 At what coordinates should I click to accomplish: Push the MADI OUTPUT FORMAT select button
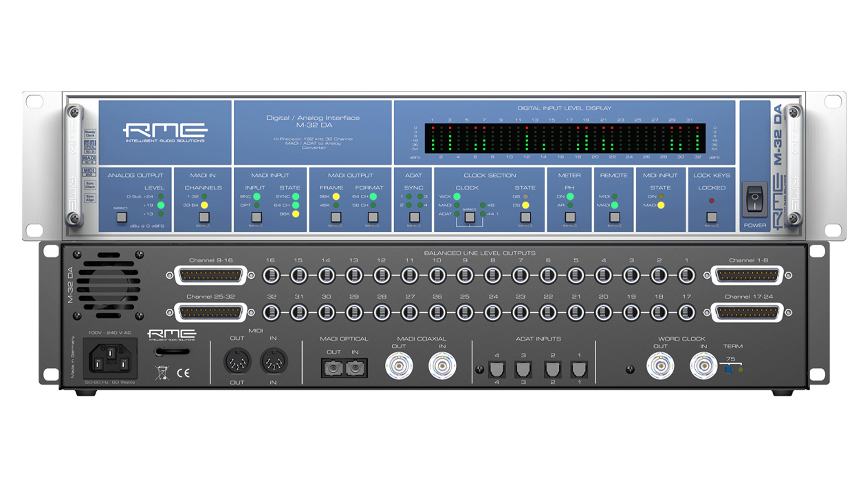(x=373, y=217)
